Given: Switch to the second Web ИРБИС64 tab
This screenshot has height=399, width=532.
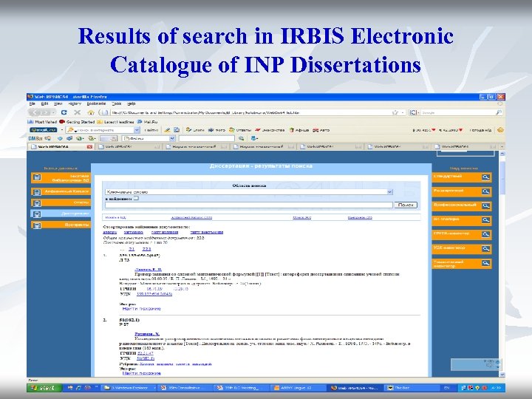Looking at the screenshot, I should 129,146.
